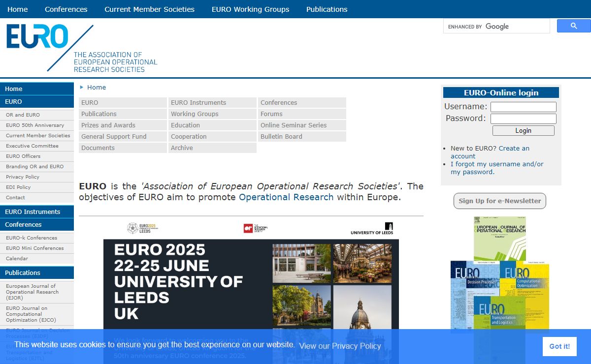Open Contact sidebar item
The height and width of the screenshot is (364, 591).
coord(37,197)
